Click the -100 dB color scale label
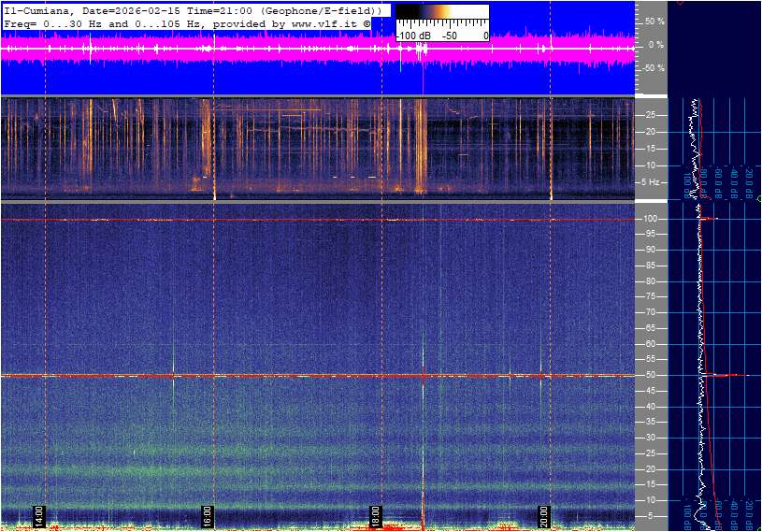762x532 pixels. (x=413, y=36)
